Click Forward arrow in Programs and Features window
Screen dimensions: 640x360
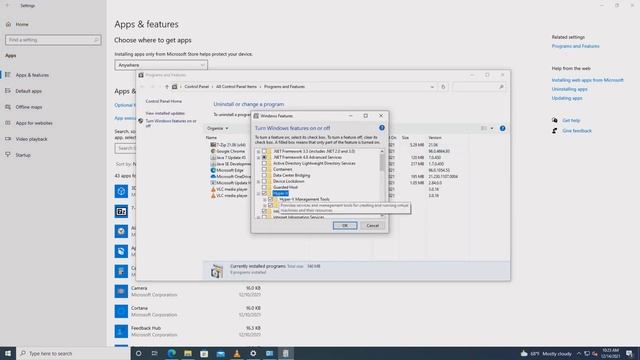click(153, 87)
